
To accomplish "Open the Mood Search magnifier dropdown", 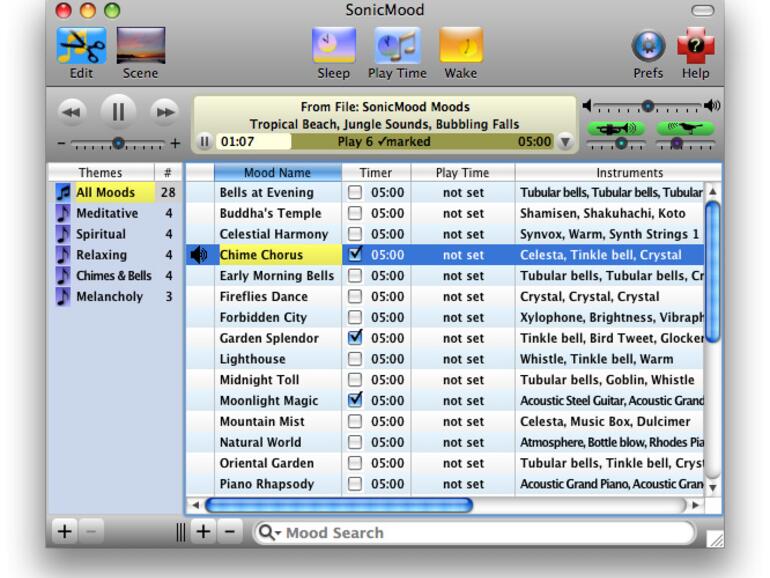I will 269,533.
